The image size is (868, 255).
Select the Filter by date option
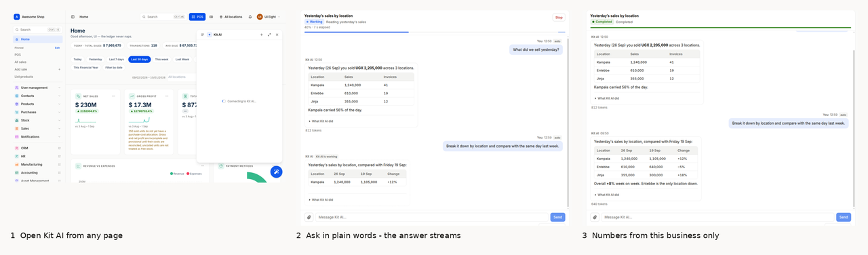tap(114, 67)
